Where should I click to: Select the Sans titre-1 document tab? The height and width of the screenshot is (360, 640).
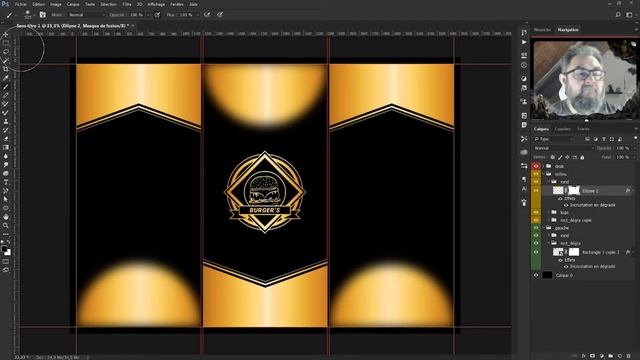pos(73,26)
